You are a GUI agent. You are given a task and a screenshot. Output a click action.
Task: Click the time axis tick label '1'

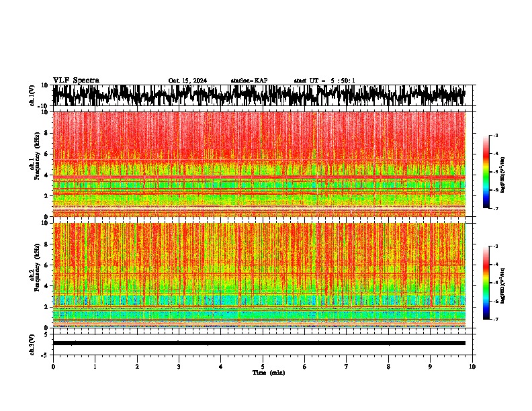(x=95, y=367)
